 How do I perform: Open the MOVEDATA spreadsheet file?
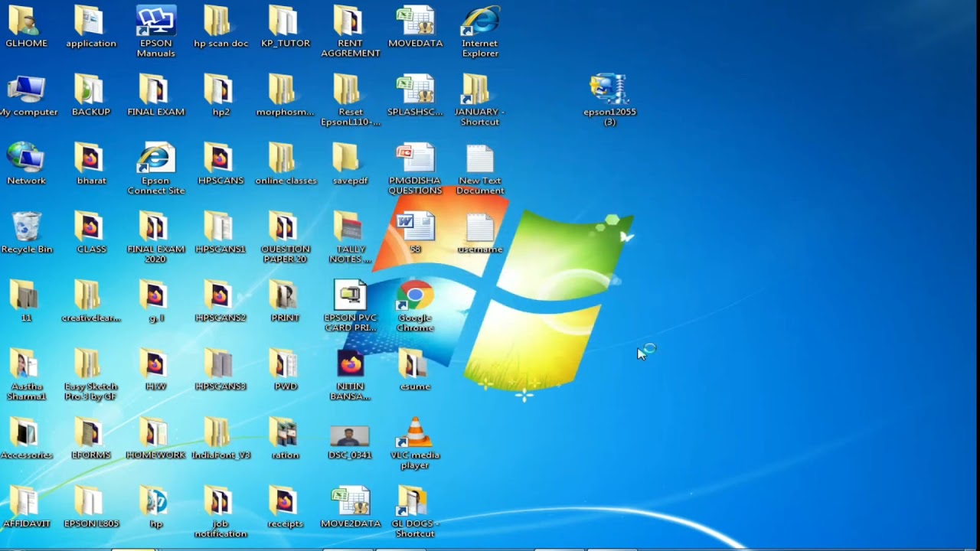tap(415, 27)
